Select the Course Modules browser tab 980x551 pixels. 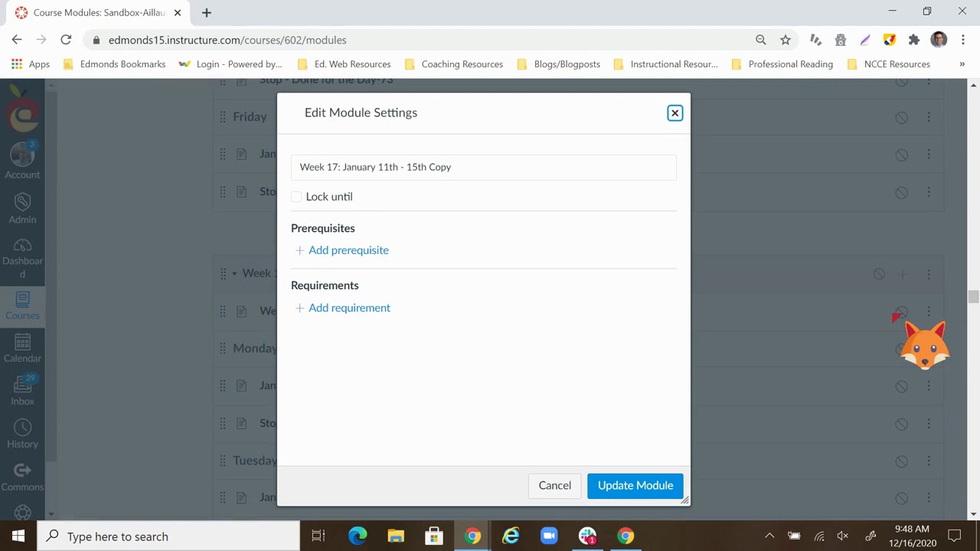(x=98, y=12)
